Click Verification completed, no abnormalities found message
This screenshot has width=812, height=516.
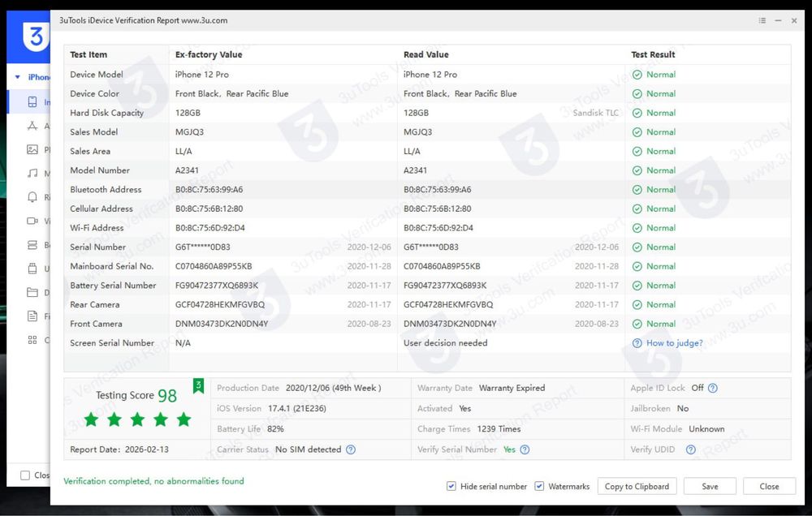coord(153,481)
